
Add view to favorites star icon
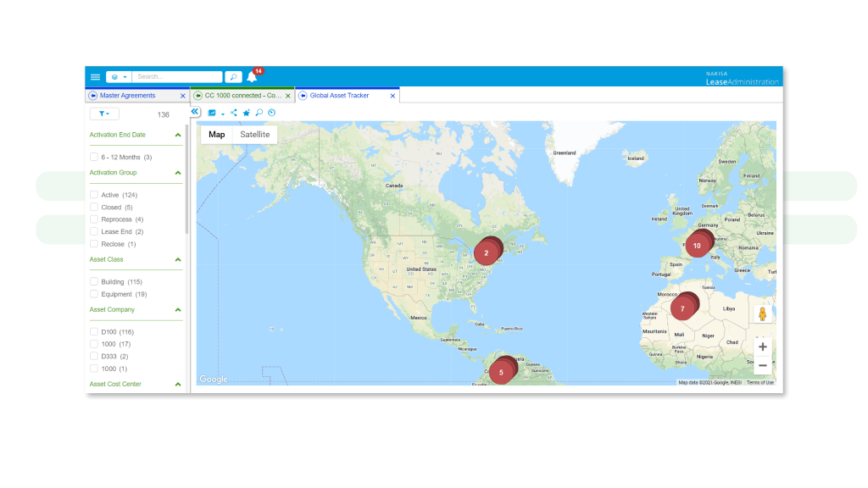[x=247, y=113]
